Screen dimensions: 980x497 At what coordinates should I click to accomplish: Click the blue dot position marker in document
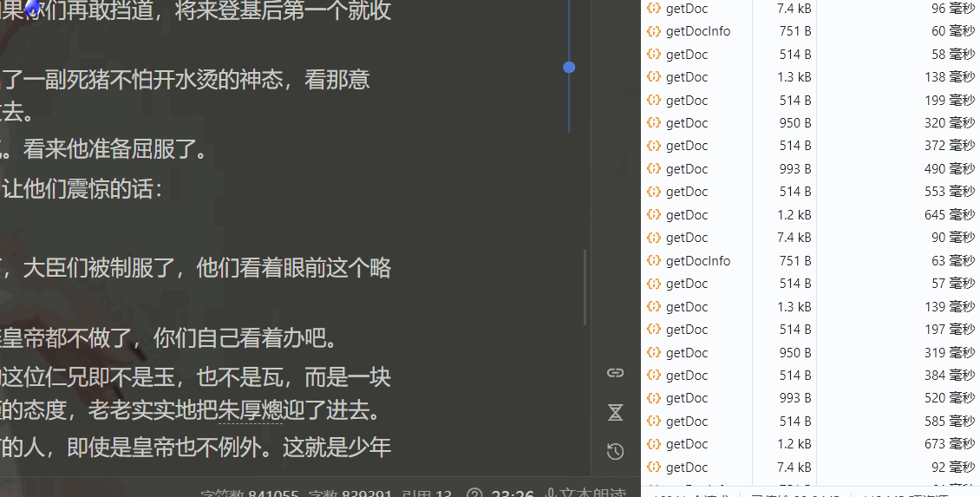point(569,67)
